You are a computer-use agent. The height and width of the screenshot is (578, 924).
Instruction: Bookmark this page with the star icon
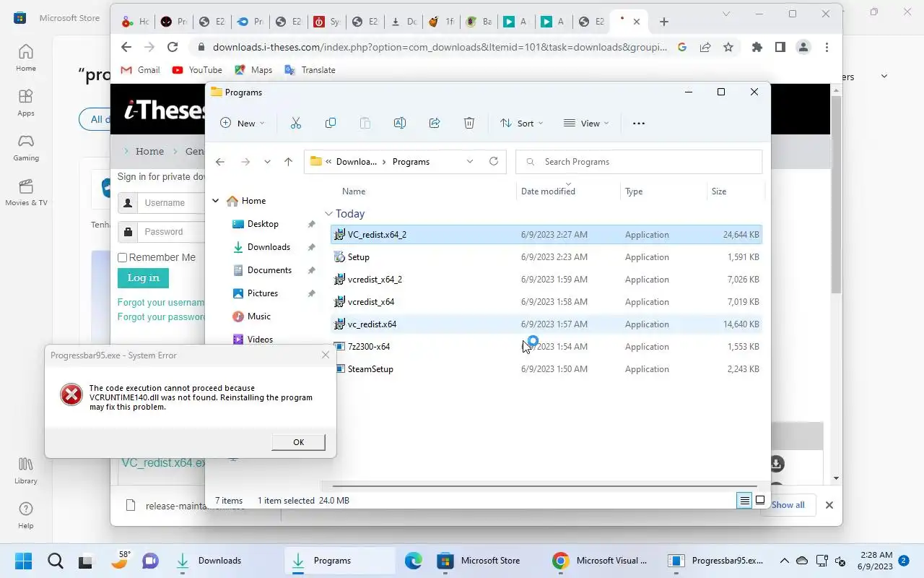click(728, 47)
